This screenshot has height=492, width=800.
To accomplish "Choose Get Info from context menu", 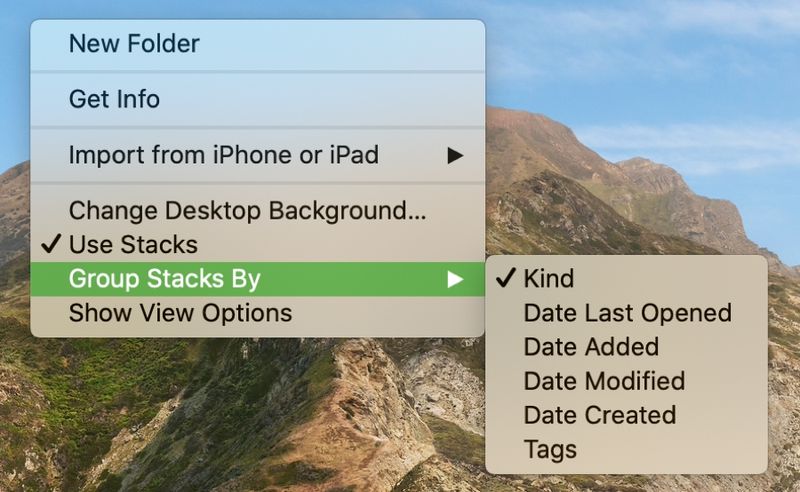I will [258, 99].
